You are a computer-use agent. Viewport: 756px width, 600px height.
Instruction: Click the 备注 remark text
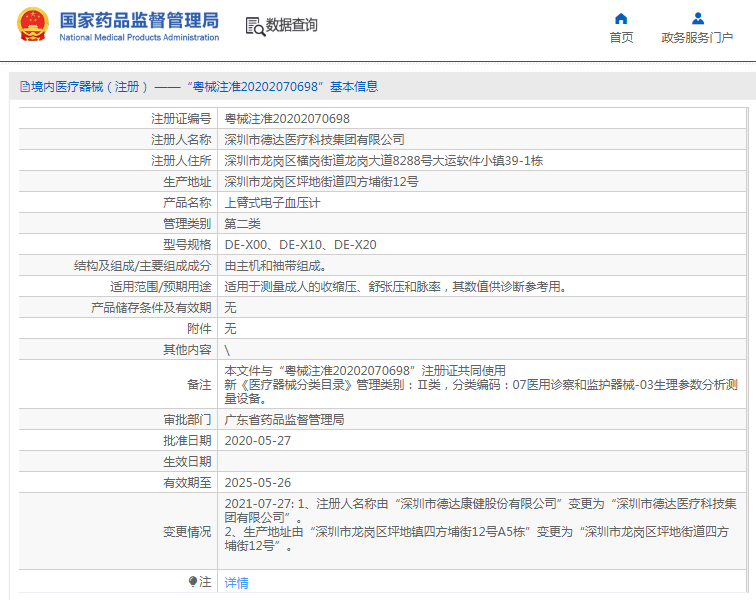pos(481,384)
